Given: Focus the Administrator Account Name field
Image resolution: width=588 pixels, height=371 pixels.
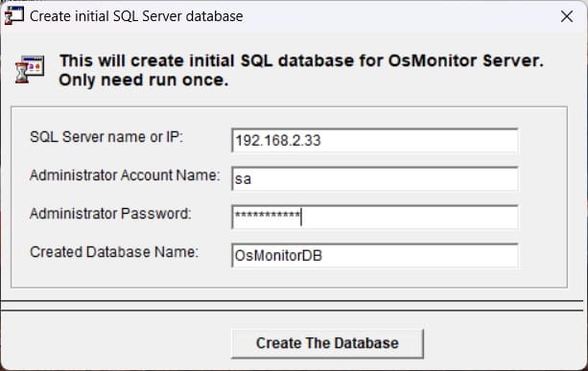Looking at the screenshot, I should point(375,178).
